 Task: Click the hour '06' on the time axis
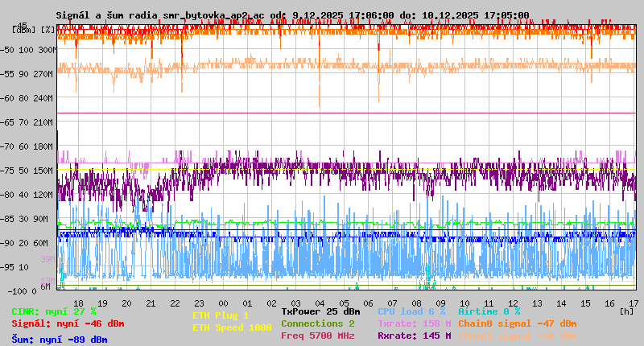[368, 303]
